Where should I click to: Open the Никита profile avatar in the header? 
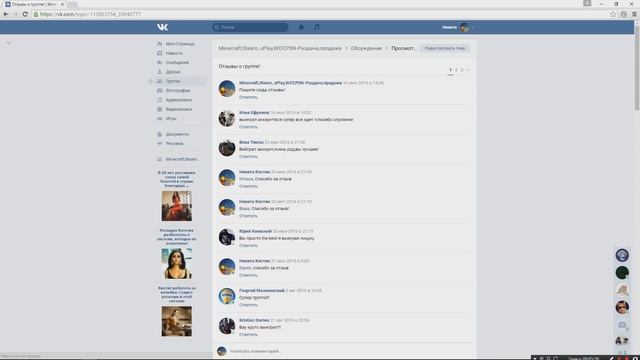pyautogui.click(x=464, y=27)
